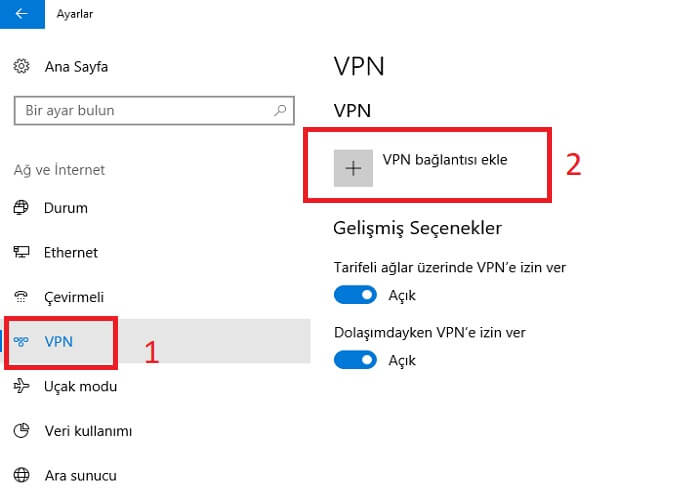Screen dimensions: 700x500
Task: Disable VPN while roaming switch
Action: point(355,360)
